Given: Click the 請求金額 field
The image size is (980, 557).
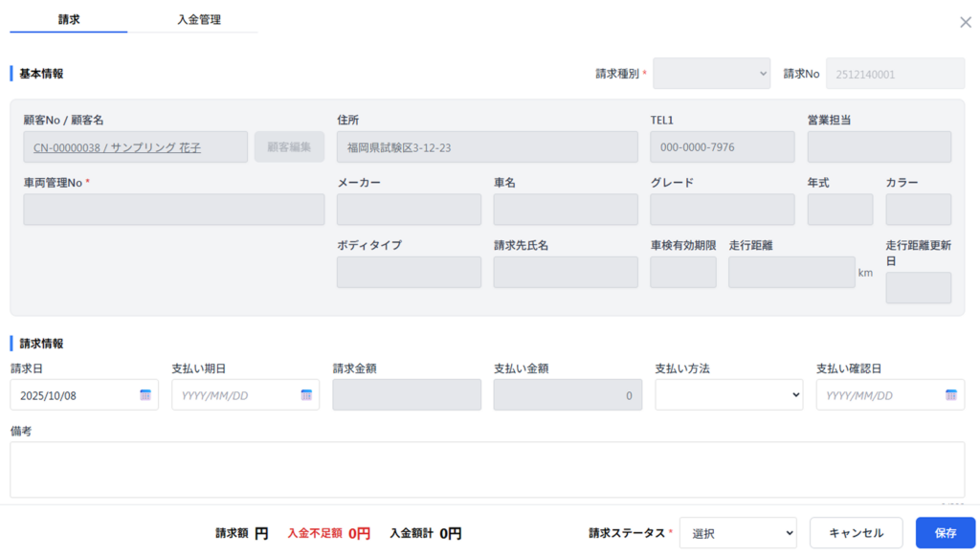Looking at the screenshot, I should [x=407, y=395].
